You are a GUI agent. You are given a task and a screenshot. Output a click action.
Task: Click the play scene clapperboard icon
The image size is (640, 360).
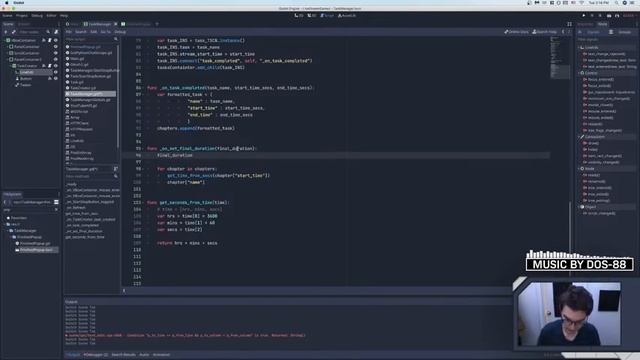tap(609, 16)
